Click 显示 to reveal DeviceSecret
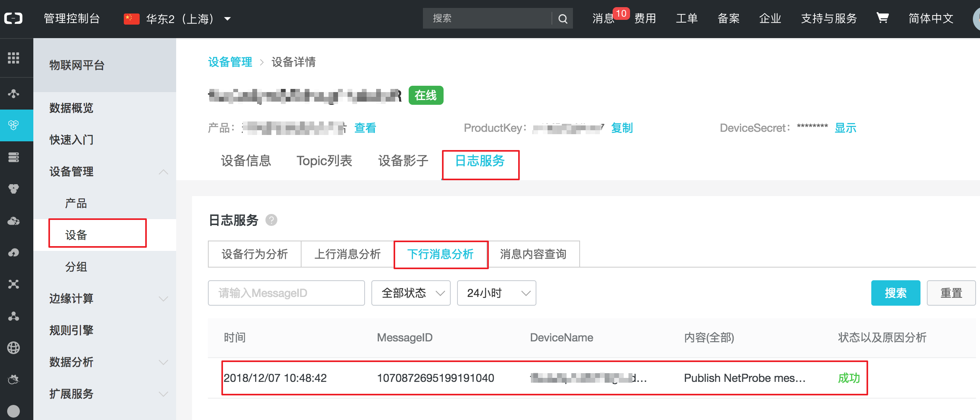This screenshot has height=420, width=980. tap(845, 128)
